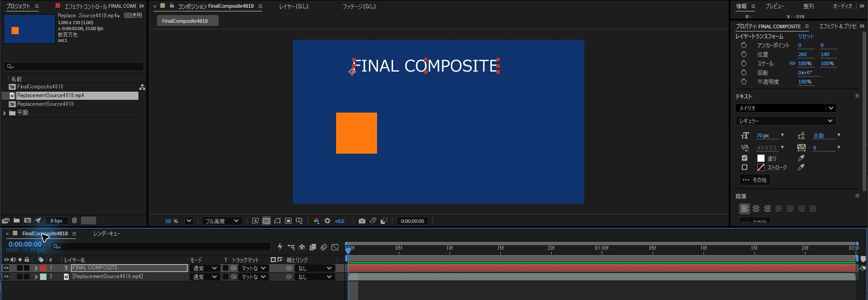Hide the FINAL COMPOSITE layer with eye toggle

[6, 268]
